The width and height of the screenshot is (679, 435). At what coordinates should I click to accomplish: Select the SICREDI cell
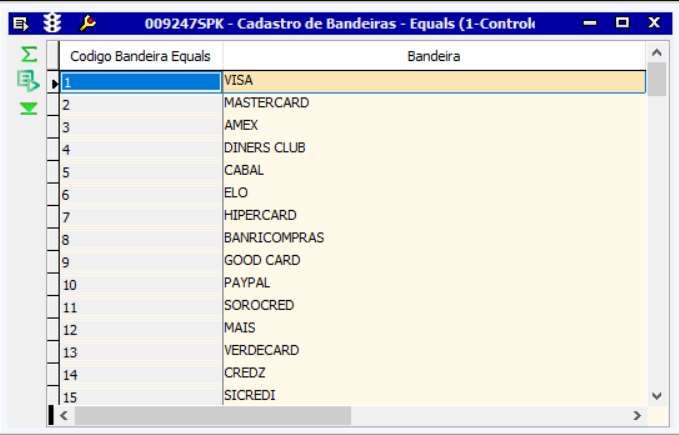pos(434,396)
